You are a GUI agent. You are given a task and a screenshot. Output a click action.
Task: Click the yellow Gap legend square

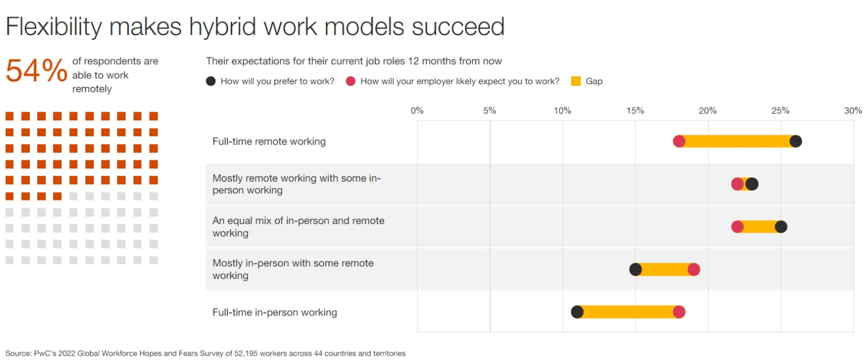576,81
